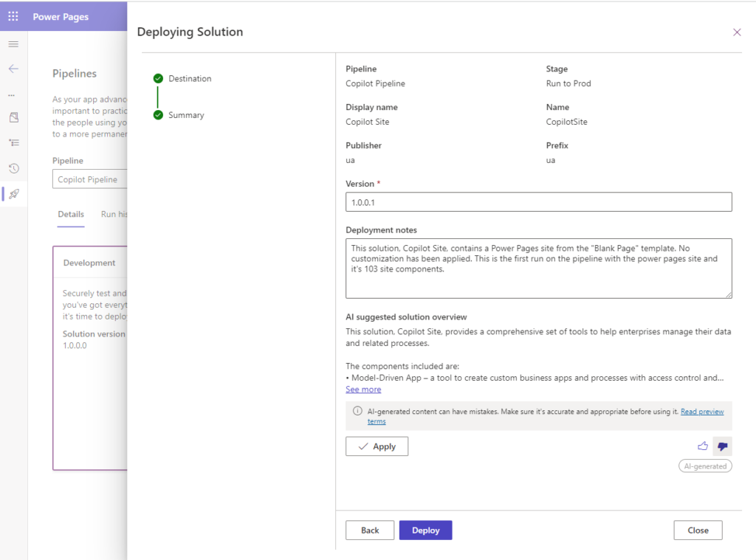Click the info icon in AI notice

click(357, 411)
